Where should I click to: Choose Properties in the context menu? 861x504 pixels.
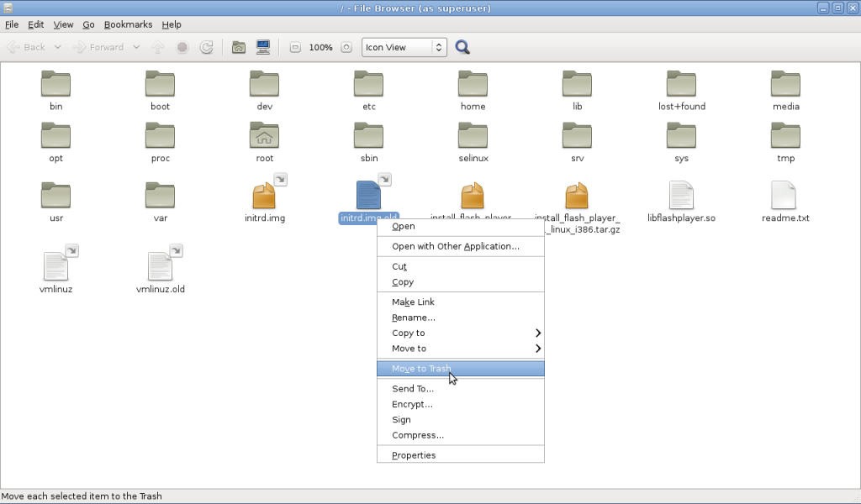(x=460, y=455)
